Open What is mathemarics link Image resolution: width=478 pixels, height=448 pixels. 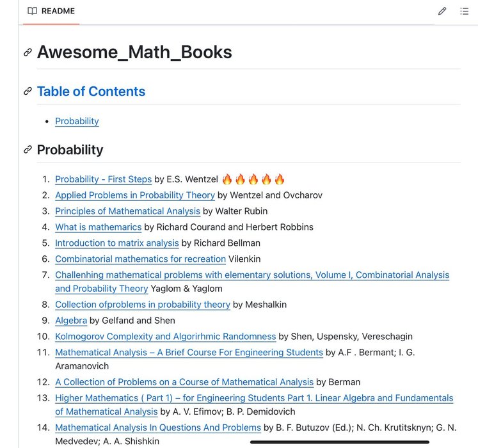click(99, 227)
